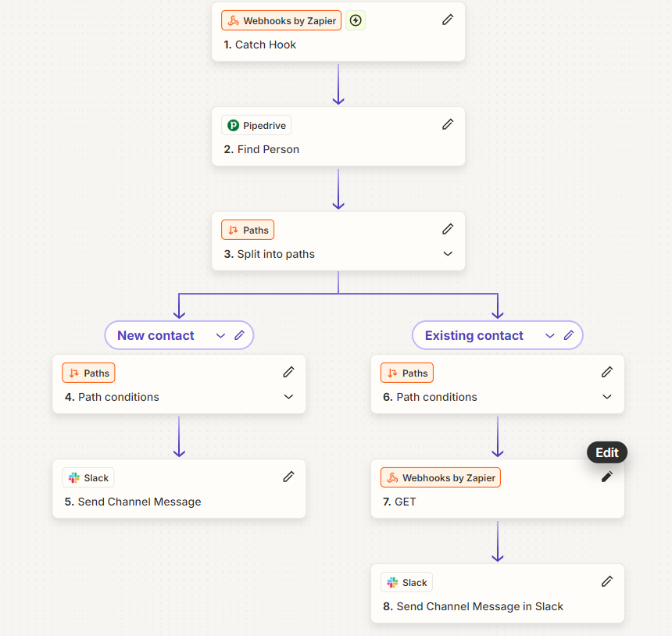Open the pencil edit icon on Catch Hook

tap(448, 19)
